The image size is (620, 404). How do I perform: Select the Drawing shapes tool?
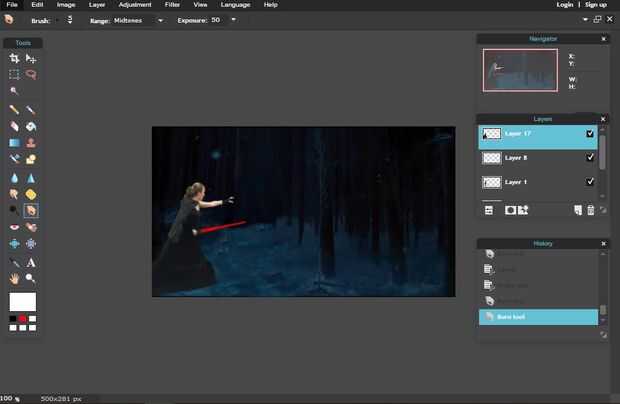31,159
